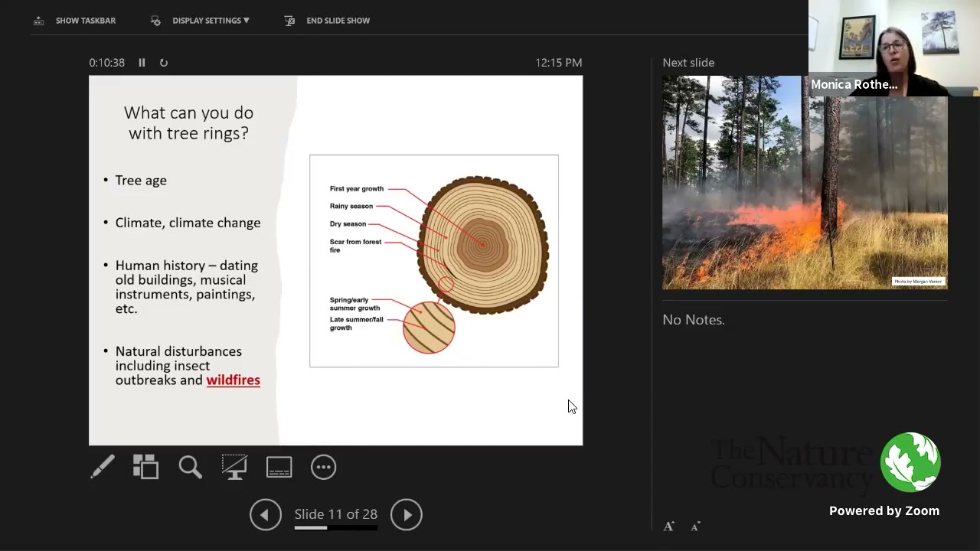Click the Next slide label
The width and height of the screenshot is (980, 551).
tap(688, 63)
